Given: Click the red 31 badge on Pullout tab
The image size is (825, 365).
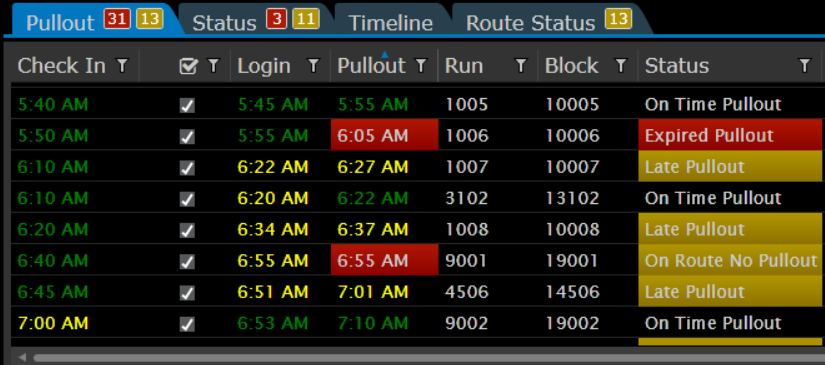Looking at the screenshot, I should (x=117, y=19).
